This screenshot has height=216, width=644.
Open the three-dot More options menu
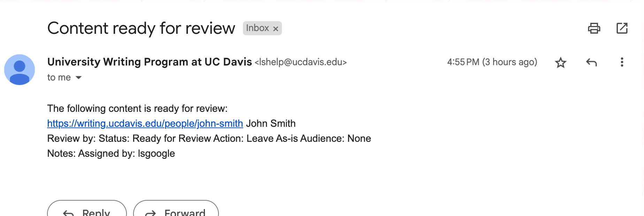pos(622,62)
